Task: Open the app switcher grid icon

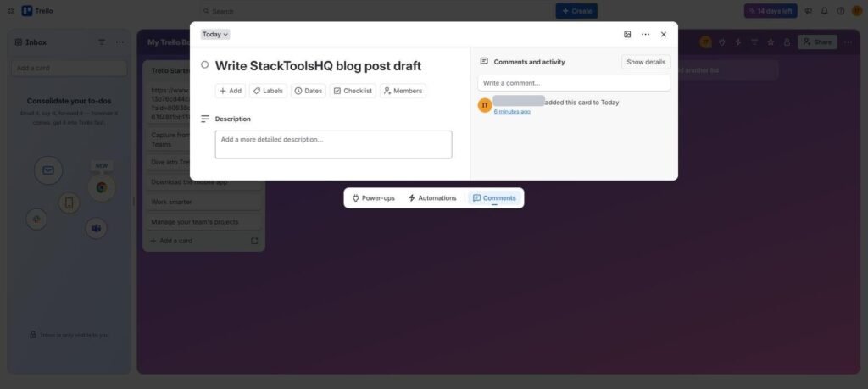Action: [x=10, y=11]
